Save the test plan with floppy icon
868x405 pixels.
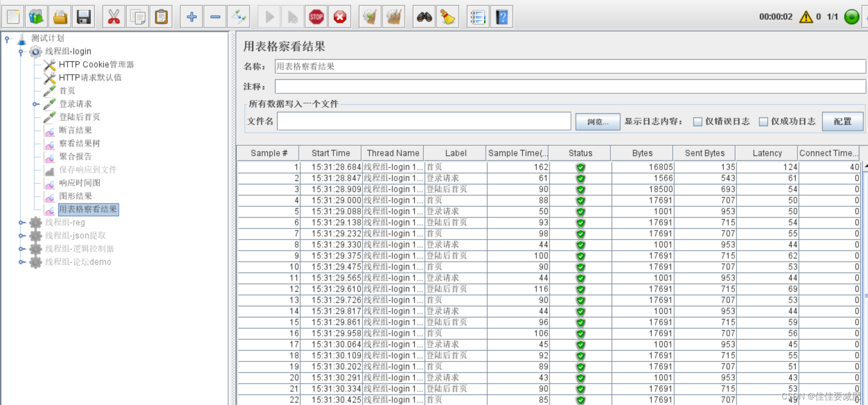click(84, 17)
